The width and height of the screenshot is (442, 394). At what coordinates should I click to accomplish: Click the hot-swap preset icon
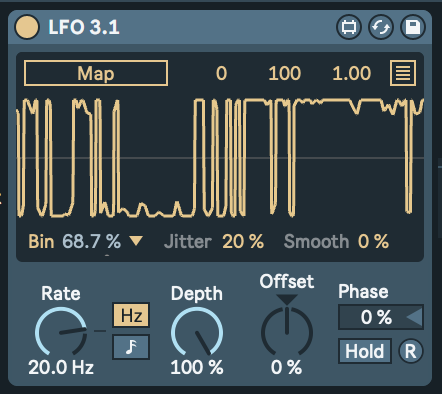click(x=381, y=27)
